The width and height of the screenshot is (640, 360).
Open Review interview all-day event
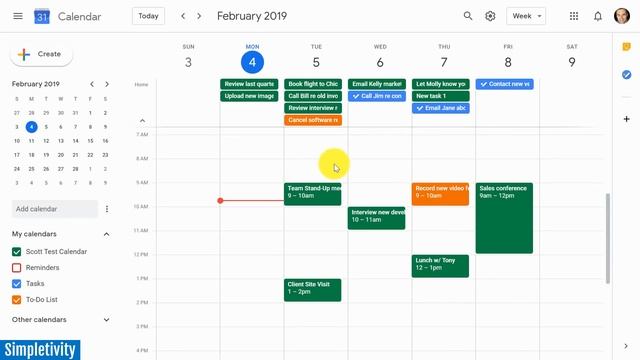point(313,108)
